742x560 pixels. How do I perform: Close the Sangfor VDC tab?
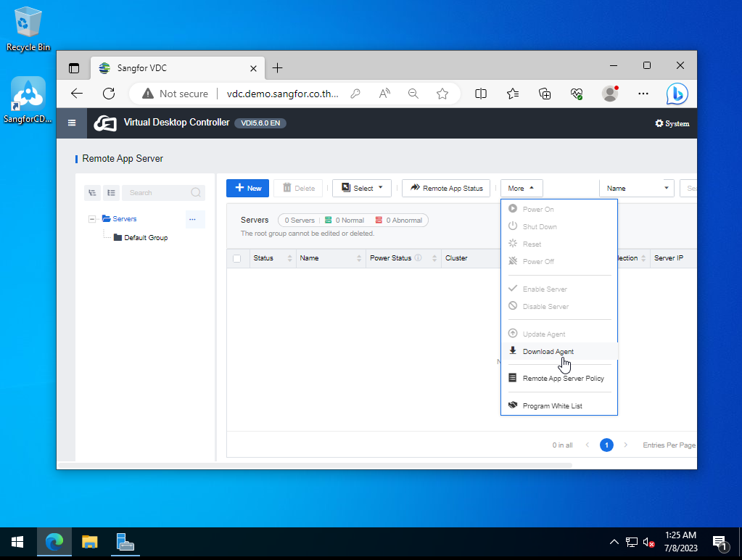253,69
